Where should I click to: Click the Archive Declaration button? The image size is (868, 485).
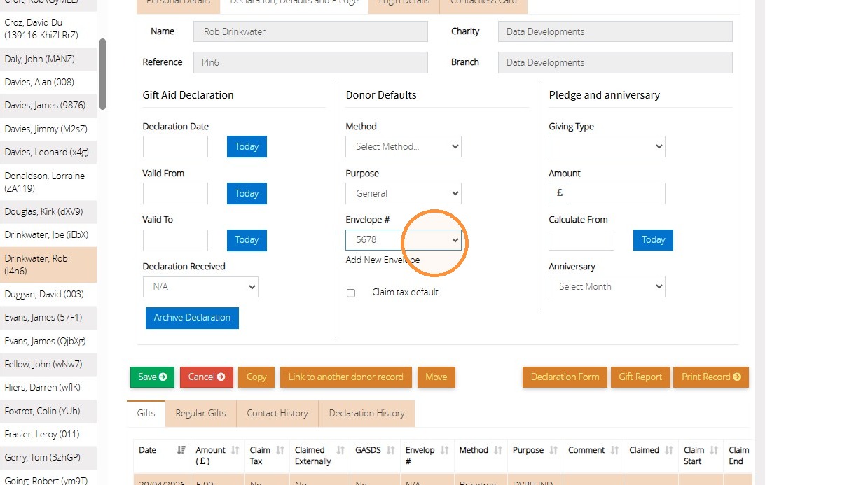point(192,318)
